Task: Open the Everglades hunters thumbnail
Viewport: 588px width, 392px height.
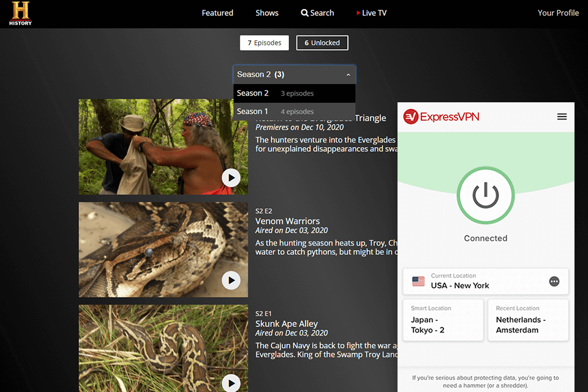Action: tap(163, 146)
